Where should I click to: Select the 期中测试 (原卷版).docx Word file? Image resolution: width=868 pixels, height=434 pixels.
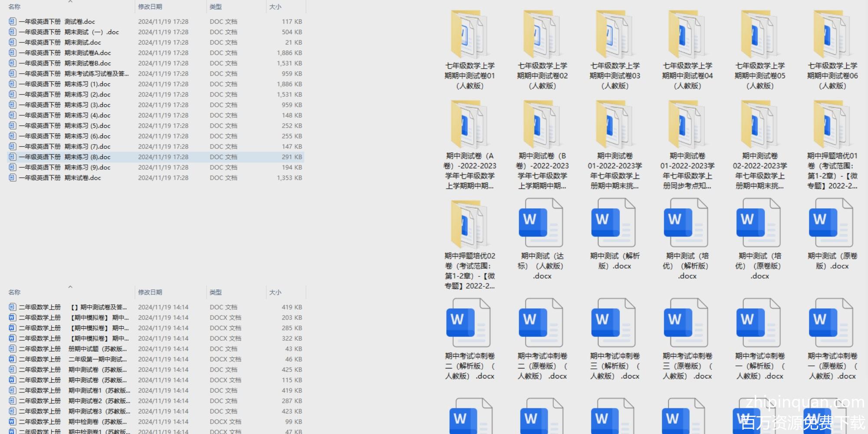pos(832,223)
